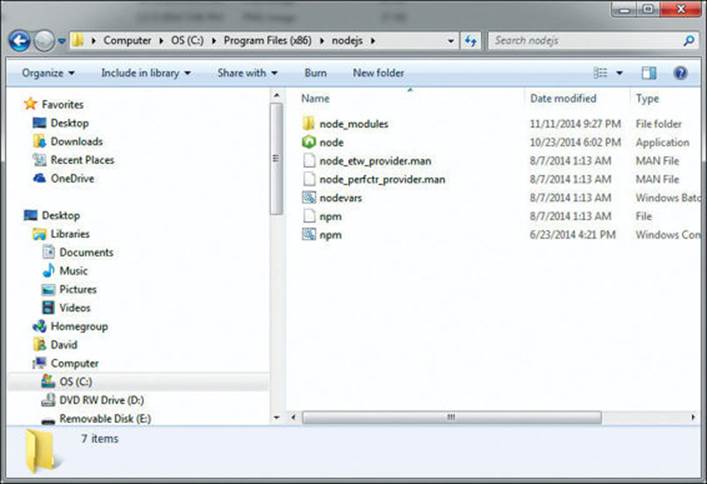The width and height of the screenshot is (707, 484).
Task: Click date 10/23/2014 6:02 PM
Action: click(x=575, y=143)
